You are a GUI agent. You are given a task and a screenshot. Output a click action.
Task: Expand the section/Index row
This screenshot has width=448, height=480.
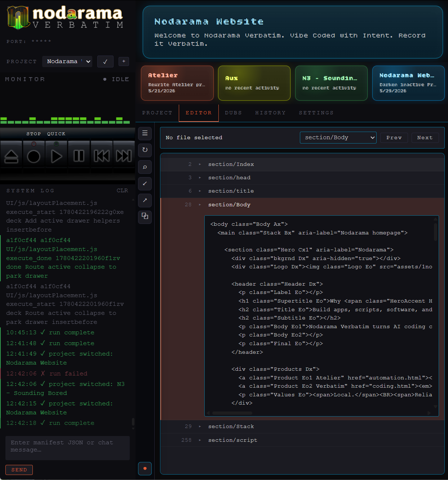tap(302, 164)
